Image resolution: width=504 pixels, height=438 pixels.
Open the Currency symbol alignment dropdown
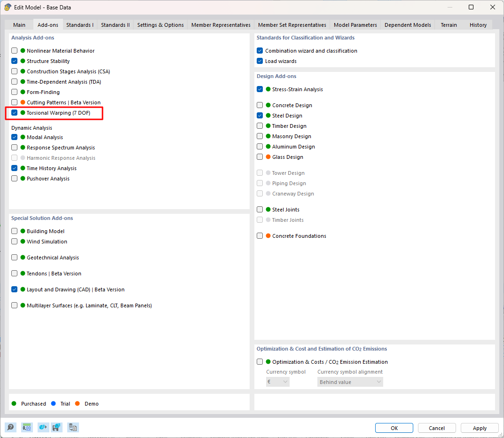coord(350,382)
